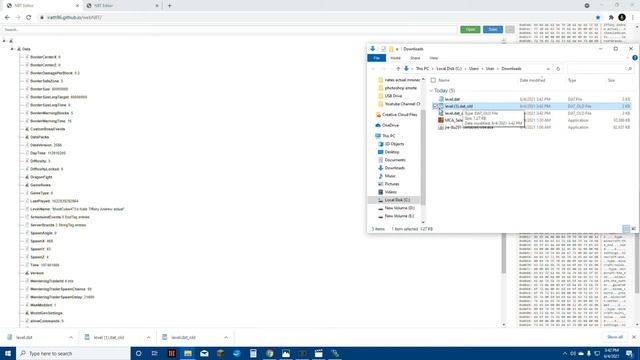This screenshot has width=640, height=360.
Task: Click the DataPacks compound icon
Action: pos(27,137)
